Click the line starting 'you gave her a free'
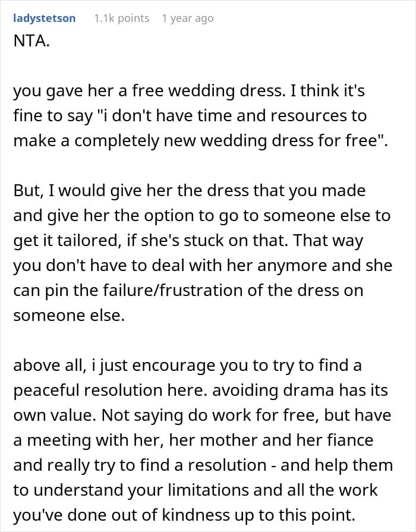Image resolution: width=416 pixels, height=532 pixels. click(x=189, y=91)
